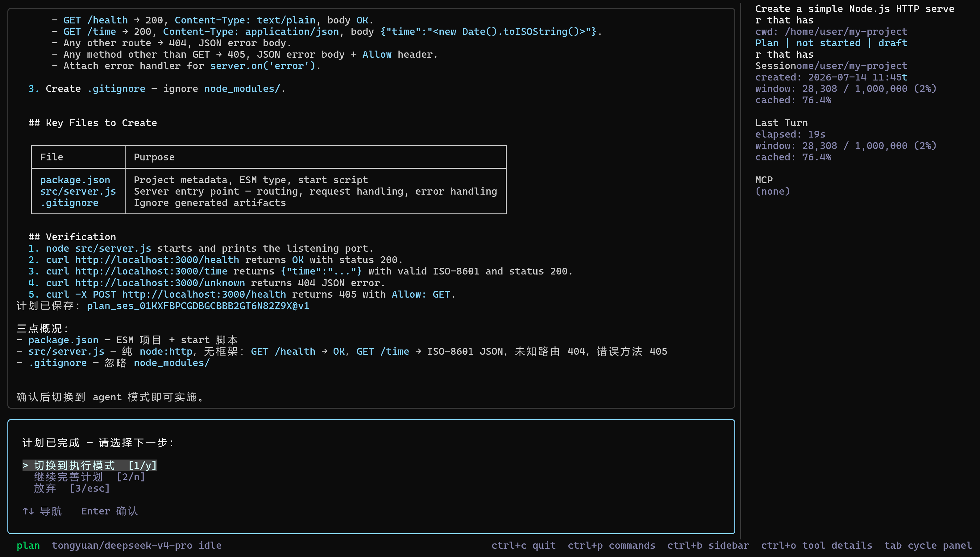Screen dimensions: 980x557
Task: Click 'Purpose' table header cell
Action: [x=154, y=157]
